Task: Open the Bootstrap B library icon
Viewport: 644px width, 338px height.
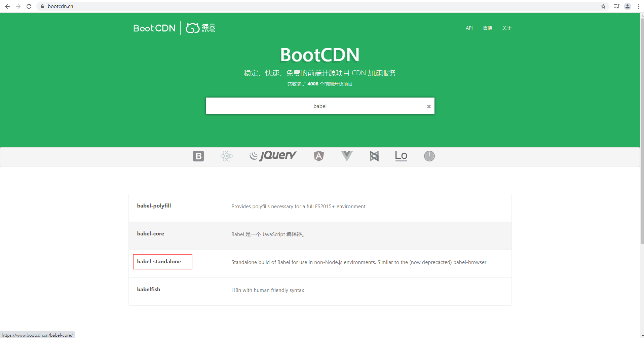Action: pyautogui.click(x=198, y=156)
